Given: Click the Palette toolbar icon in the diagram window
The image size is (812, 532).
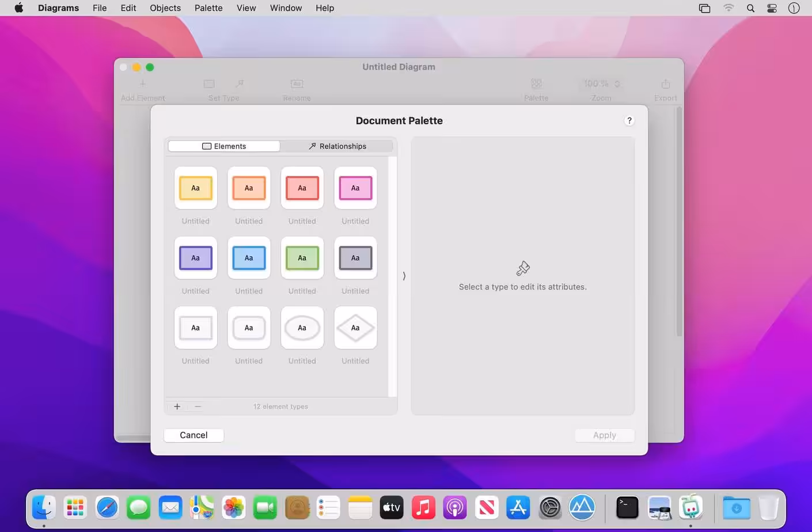Looking at the screenshot, I should click(536, 90).
